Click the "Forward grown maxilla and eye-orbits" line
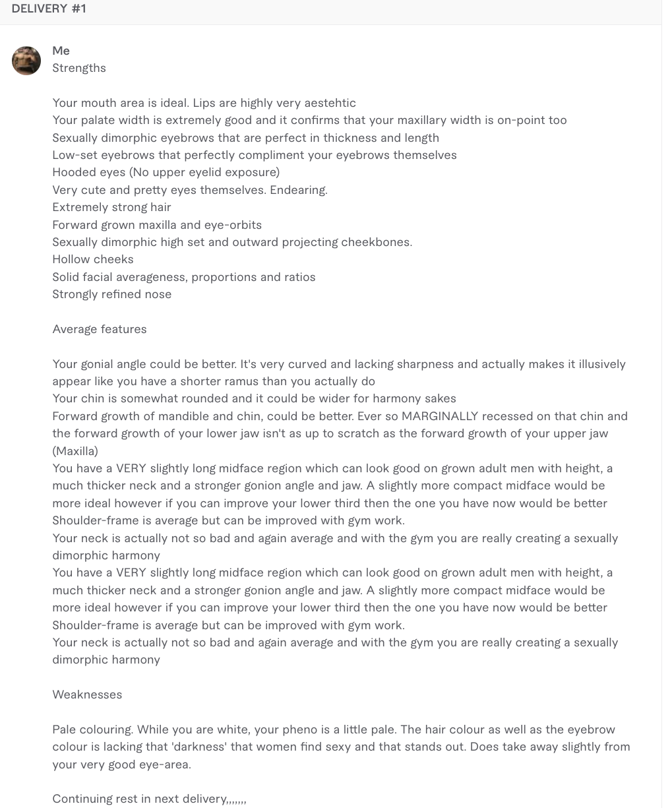672x808 pixels. [157, 225]
